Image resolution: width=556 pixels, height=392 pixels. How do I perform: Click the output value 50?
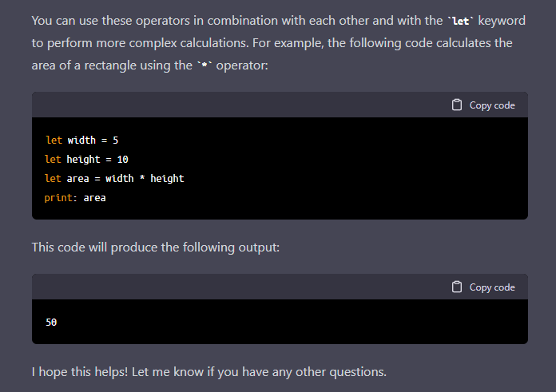tap(51, 323)
